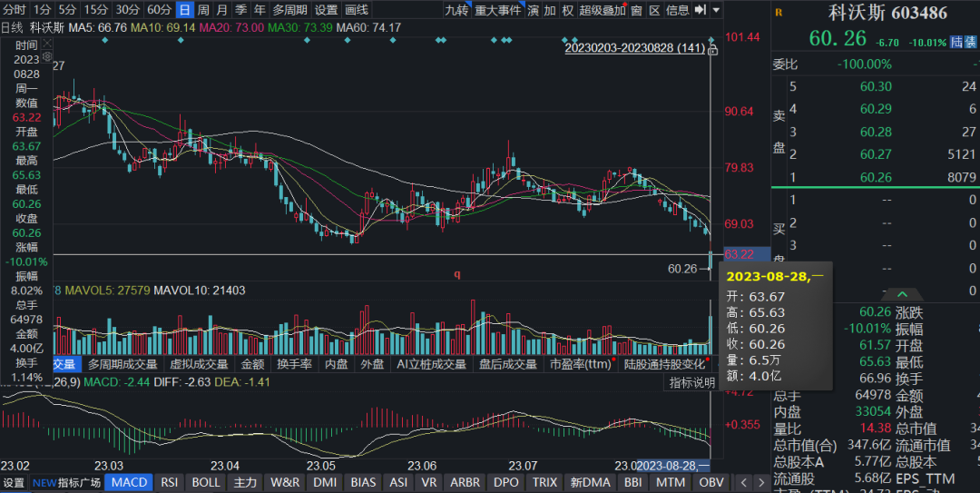This screenshot has height=493, width=980.
Task: Click the 陆 Stock Connect badge
Action: coord(956,43)
